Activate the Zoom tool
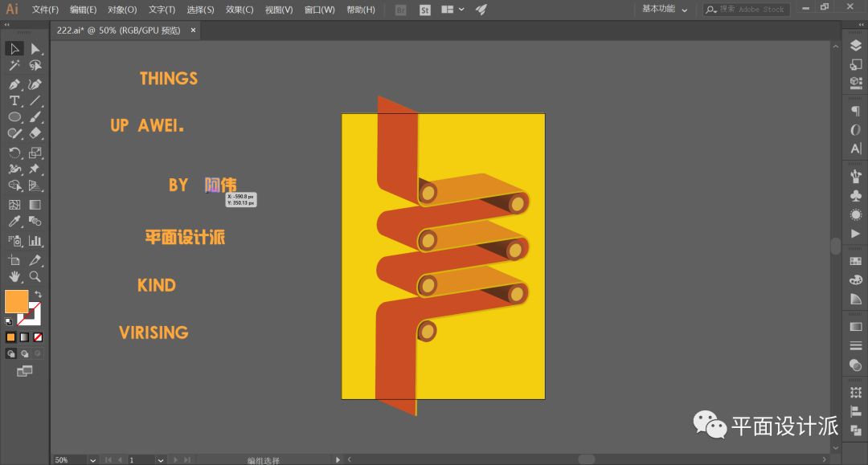This screenshot has width=868, height=465. 35,276
